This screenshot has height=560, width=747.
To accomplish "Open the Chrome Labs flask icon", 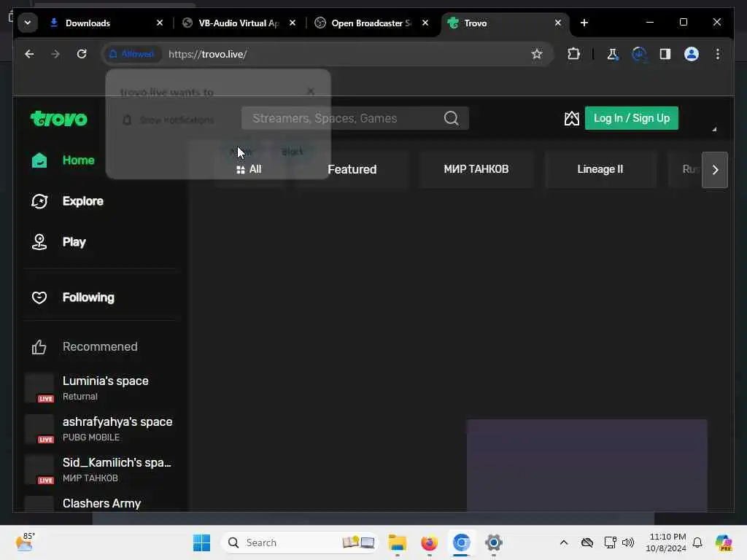I will click(x=613, y=54).
